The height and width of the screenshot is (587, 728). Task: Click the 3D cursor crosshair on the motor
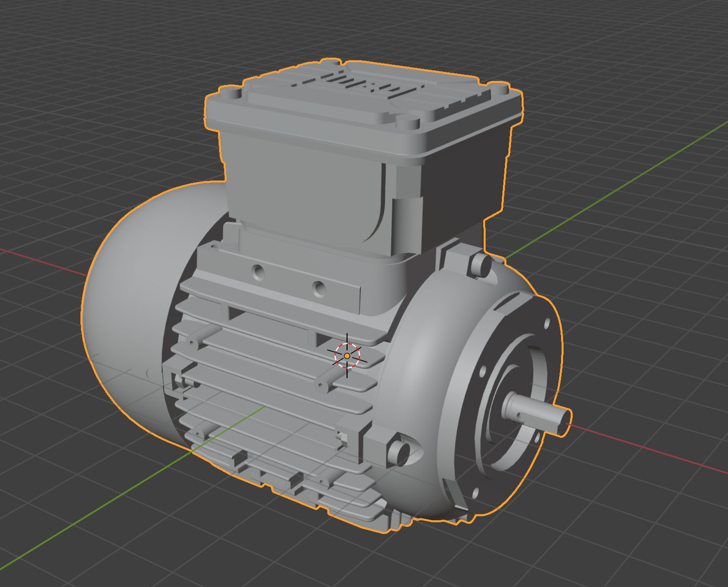point(347,356)
